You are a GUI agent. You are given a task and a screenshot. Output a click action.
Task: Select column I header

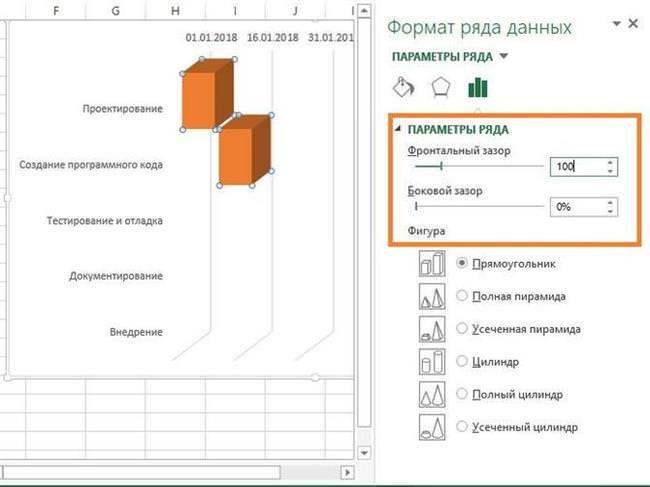coord(235,11)
